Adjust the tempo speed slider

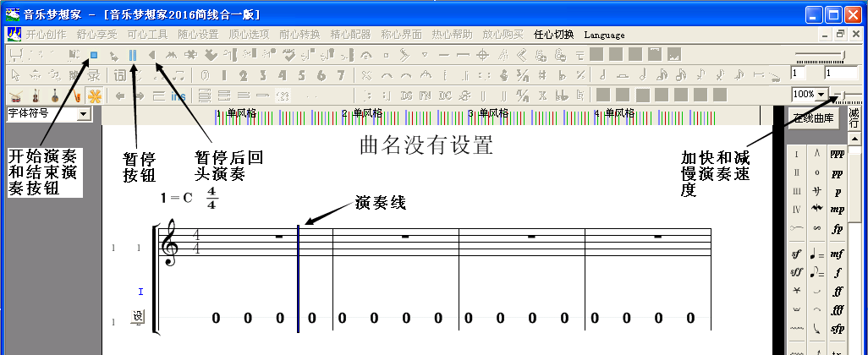(x=848, y=96)
